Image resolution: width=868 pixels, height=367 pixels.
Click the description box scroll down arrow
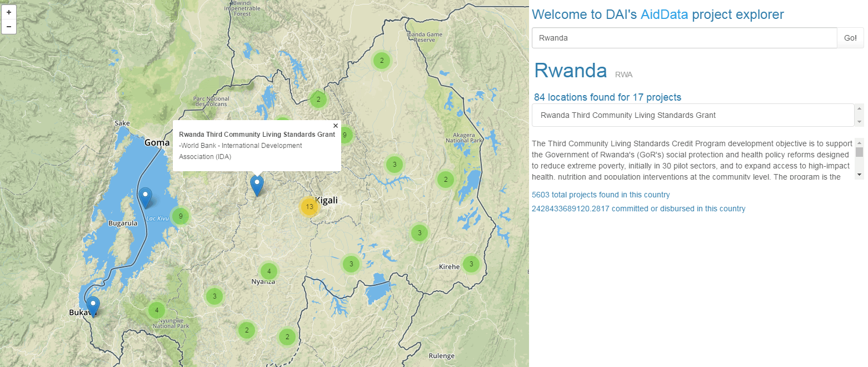point(860,175)
